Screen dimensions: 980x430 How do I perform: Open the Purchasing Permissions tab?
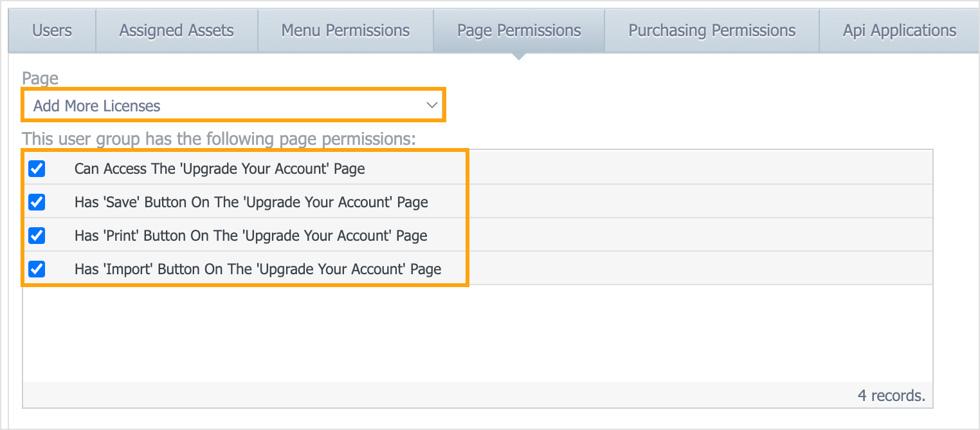(712, 30)
